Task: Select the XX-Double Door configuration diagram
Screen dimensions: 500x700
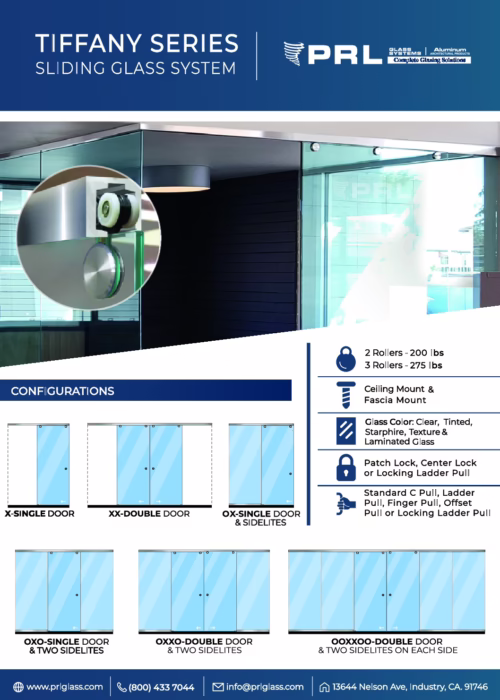Action: coord(150,465)
